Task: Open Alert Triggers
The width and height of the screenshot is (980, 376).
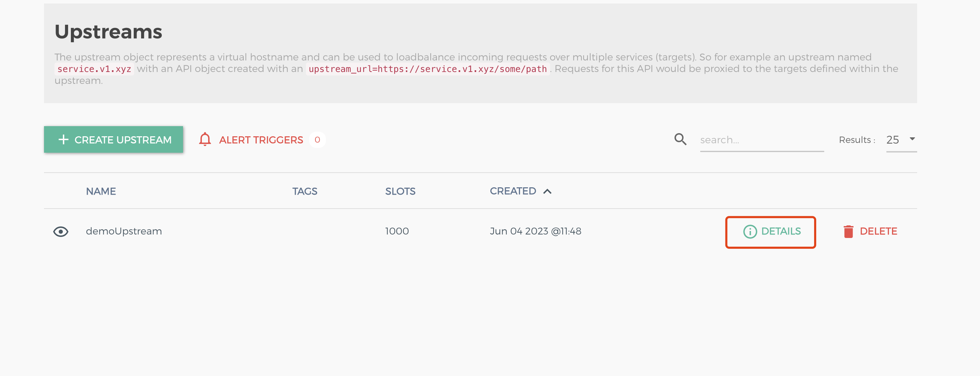Action: 261,140
